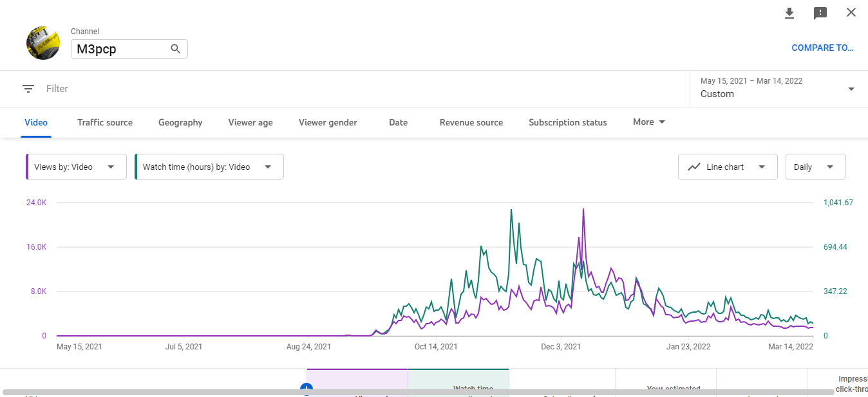Open the Revenue source tab
The width and height of the screenshot is (868, 397).
(471, 122)
